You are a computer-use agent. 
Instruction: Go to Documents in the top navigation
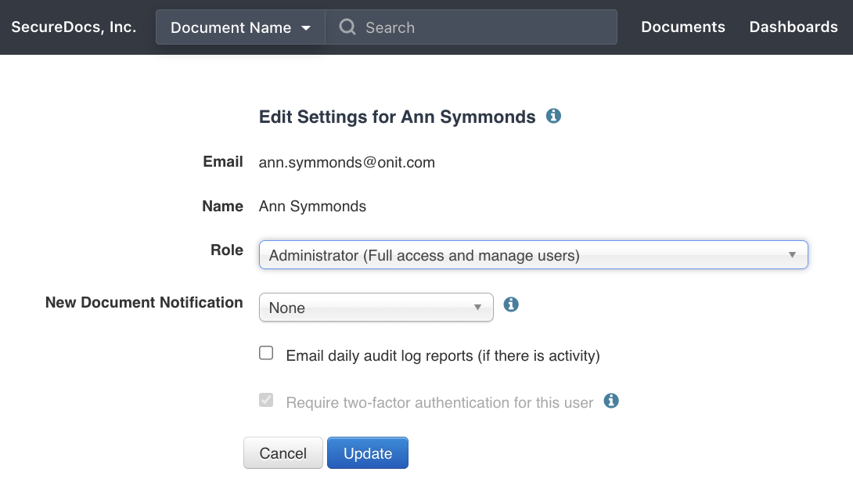pos(682,27)
